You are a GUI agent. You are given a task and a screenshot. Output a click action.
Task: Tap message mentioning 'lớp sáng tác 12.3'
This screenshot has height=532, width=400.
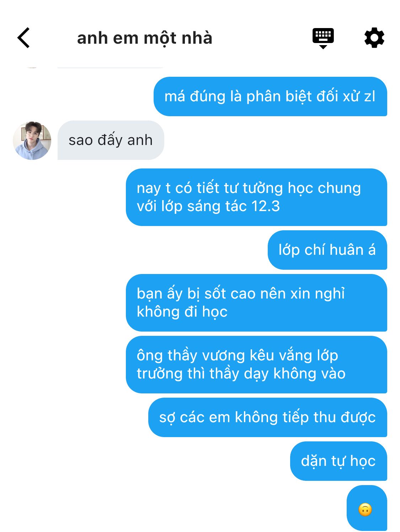[256, 197]
